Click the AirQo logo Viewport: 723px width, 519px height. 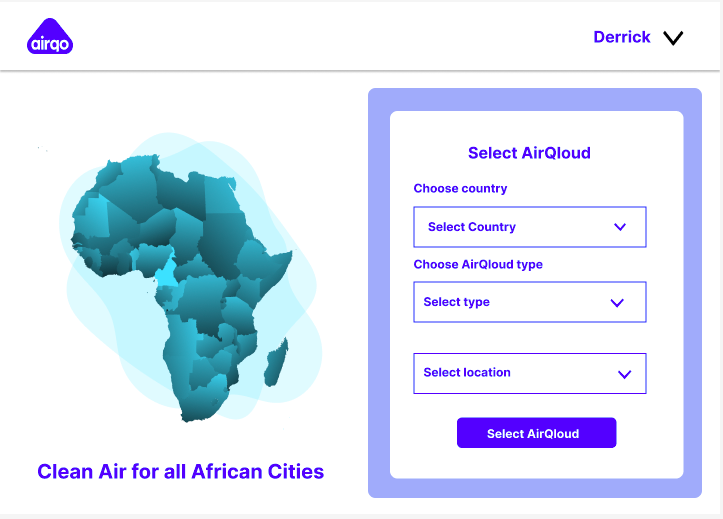coord(50,36)
